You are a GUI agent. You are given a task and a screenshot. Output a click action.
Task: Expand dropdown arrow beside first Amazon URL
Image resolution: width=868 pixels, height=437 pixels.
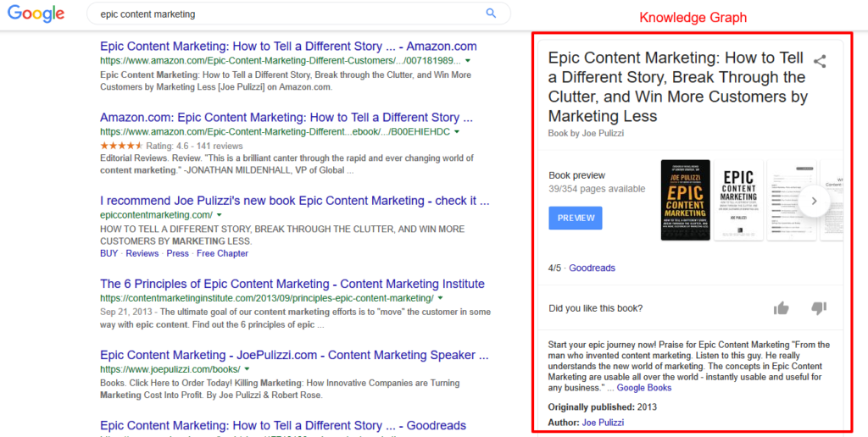(x=468, y=61)
